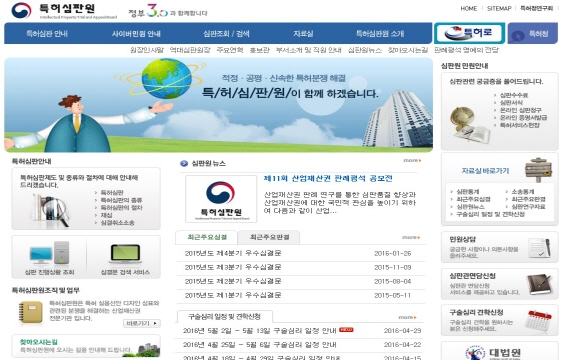Open 2015년도 제2분기 우수심결문 entry
The image size is (567, 360).
[x=233, y=281]
